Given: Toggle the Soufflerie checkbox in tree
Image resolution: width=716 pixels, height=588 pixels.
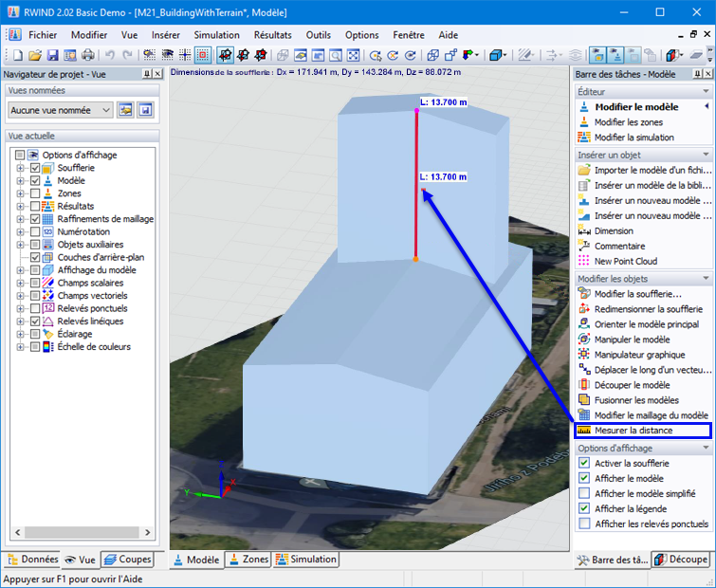Looking at the screenshot, I should [35, 168].
